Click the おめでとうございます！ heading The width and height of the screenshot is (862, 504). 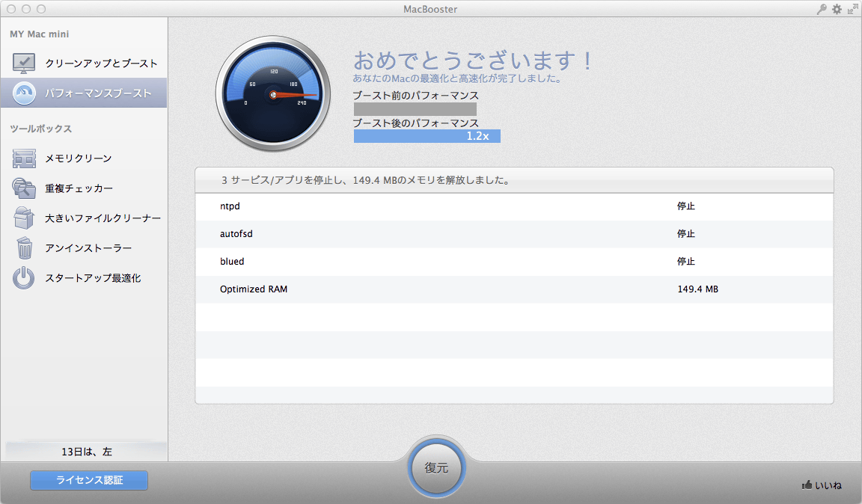(x=473, y=61)
